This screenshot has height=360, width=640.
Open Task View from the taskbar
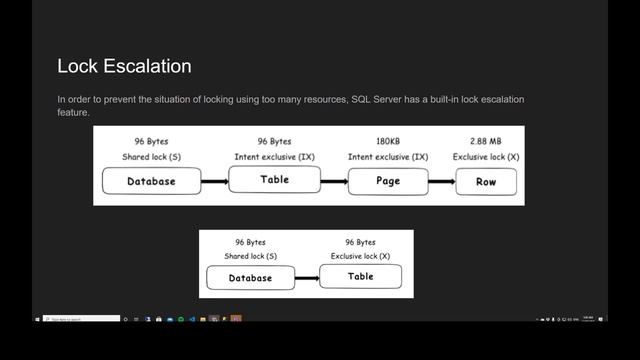tap(136, 319)
